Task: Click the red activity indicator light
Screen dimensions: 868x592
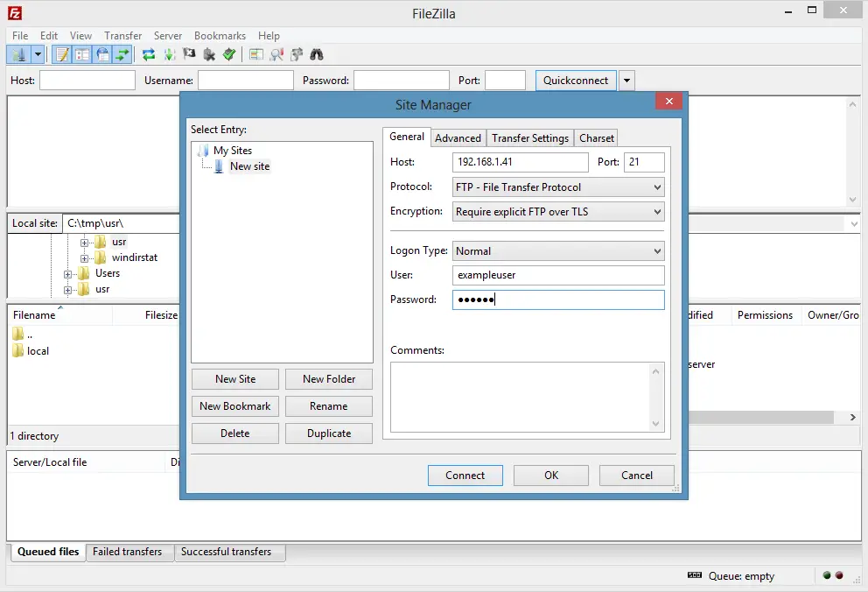Action: click(x=839, y=575)
